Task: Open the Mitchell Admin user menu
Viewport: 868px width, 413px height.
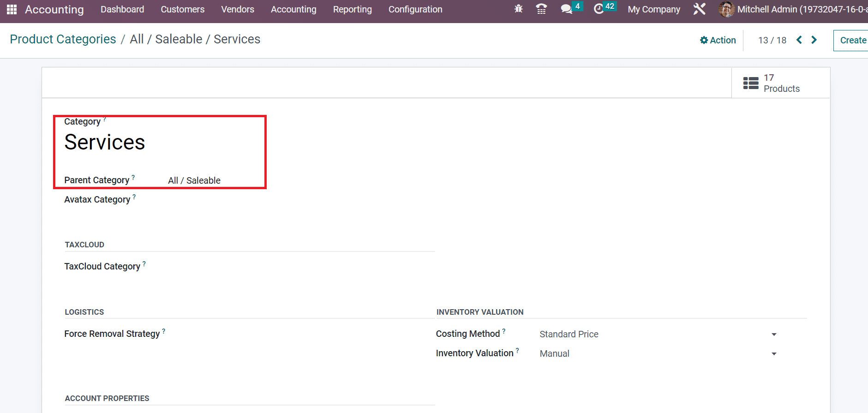Action: pos(793,9)
